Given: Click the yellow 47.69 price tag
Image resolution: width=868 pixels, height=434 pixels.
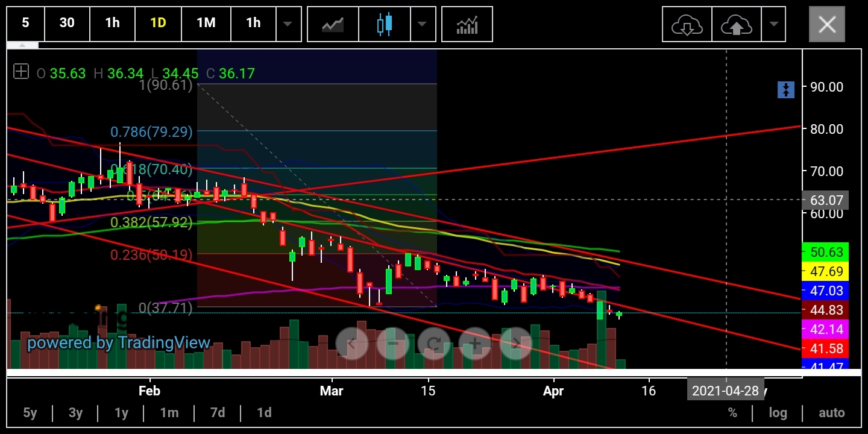Looking at the screenshot, I should [825, 271].
